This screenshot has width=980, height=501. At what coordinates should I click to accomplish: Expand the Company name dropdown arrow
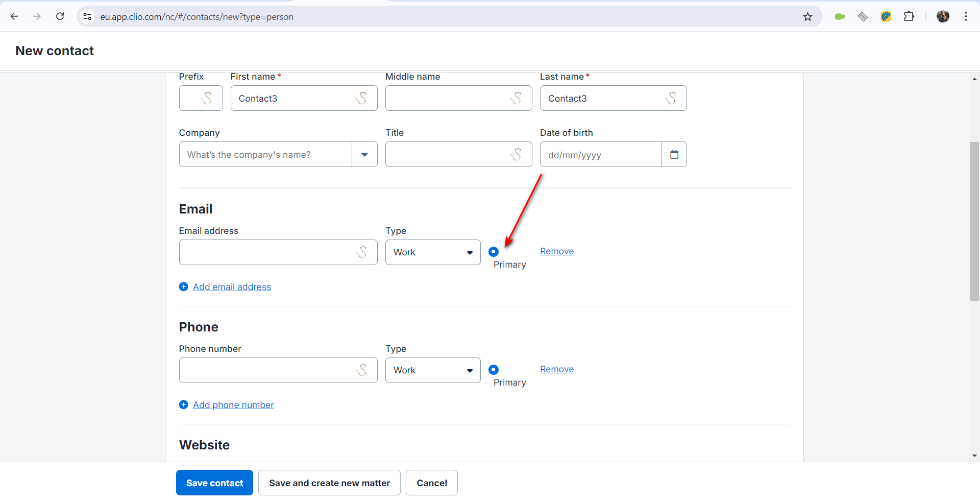364,154
